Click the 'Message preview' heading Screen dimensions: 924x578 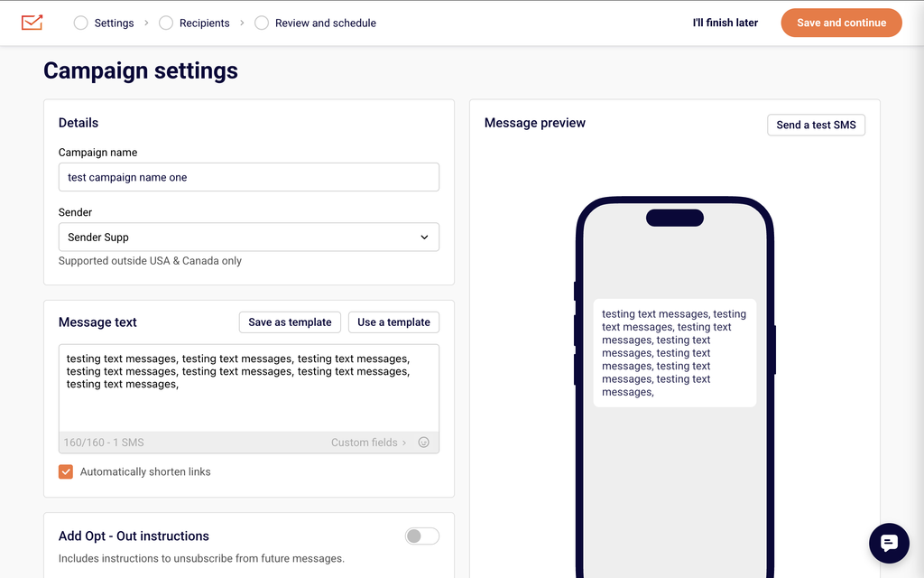click(x=535, y=123)
